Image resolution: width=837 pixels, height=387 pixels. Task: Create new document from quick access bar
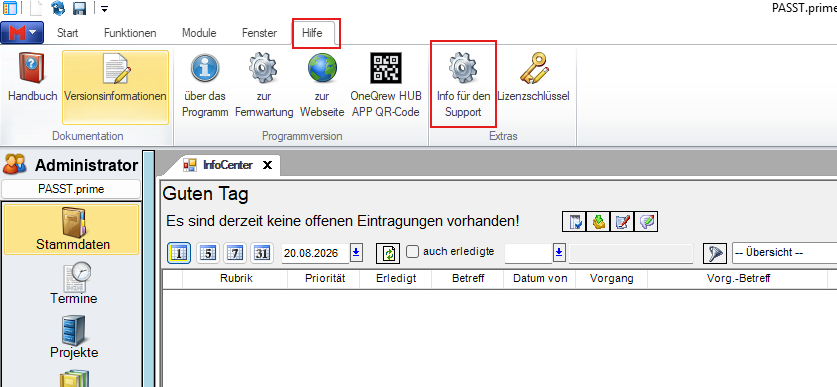click(x=35, y=8)
